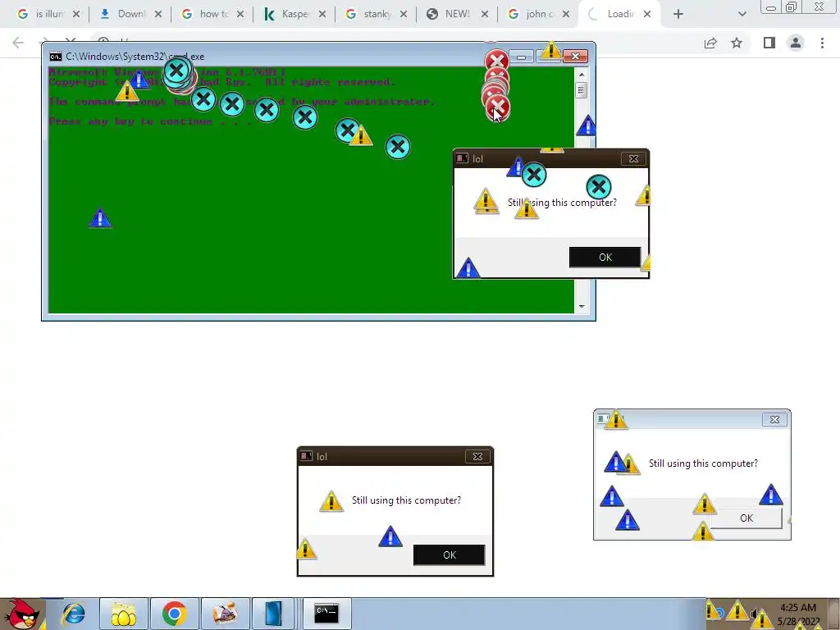Click "Still using this computer?" in the bottom-center dialog
Image resolution: width=840 pixels, height=630 pixels.
pyautogui.click(x=406, y=500)
